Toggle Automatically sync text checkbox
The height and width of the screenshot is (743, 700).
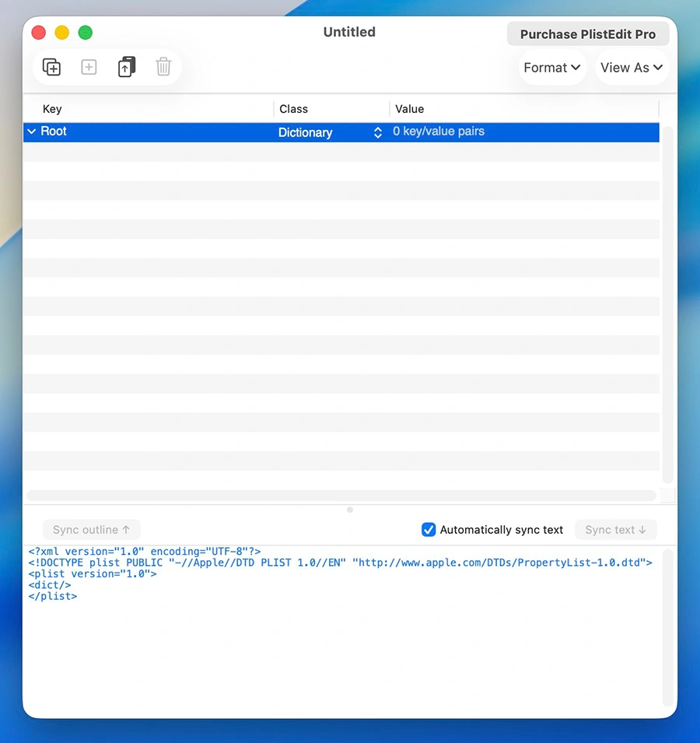point(429,530)
